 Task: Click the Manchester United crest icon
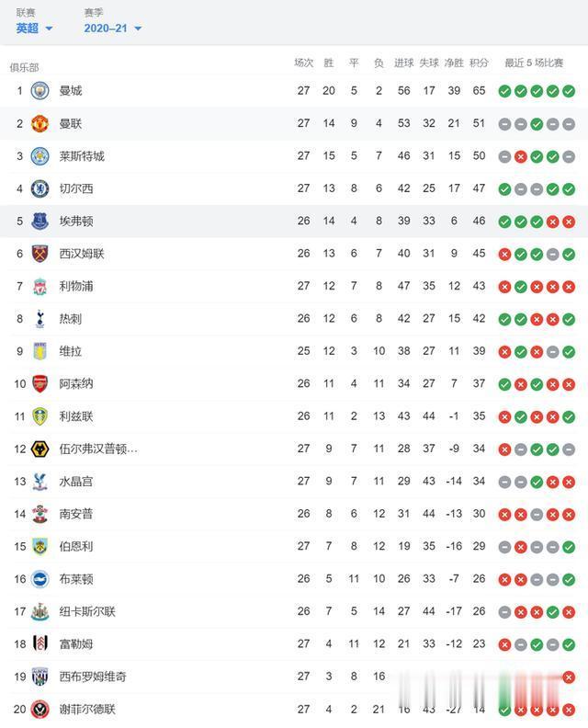[40, 123]
